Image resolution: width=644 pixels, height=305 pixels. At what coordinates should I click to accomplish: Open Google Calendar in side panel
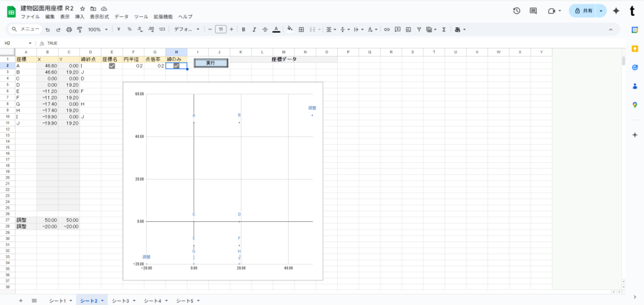635,30
